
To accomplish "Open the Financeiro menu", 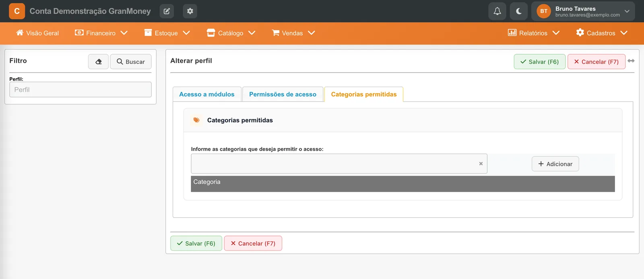I will click(101, 33).
